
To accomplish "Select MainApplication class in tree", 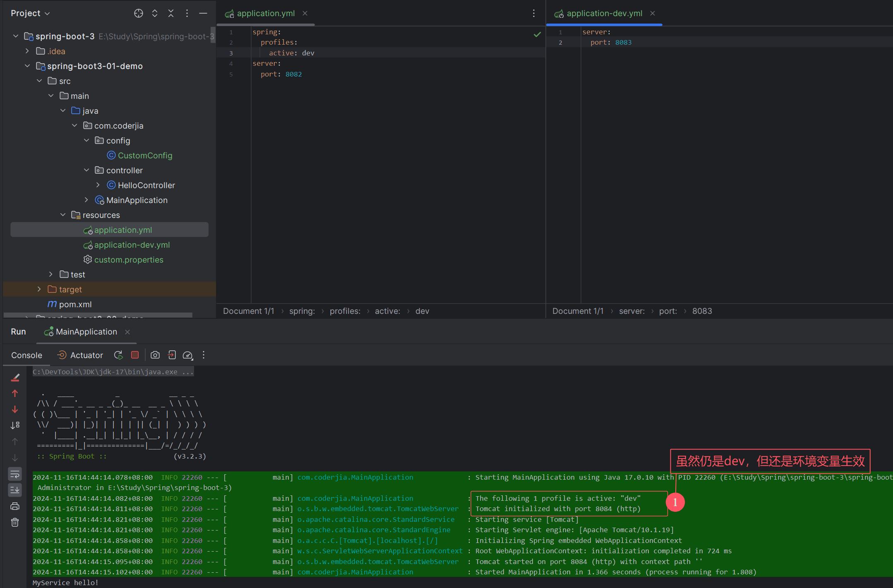I will (x=131, y=200).
